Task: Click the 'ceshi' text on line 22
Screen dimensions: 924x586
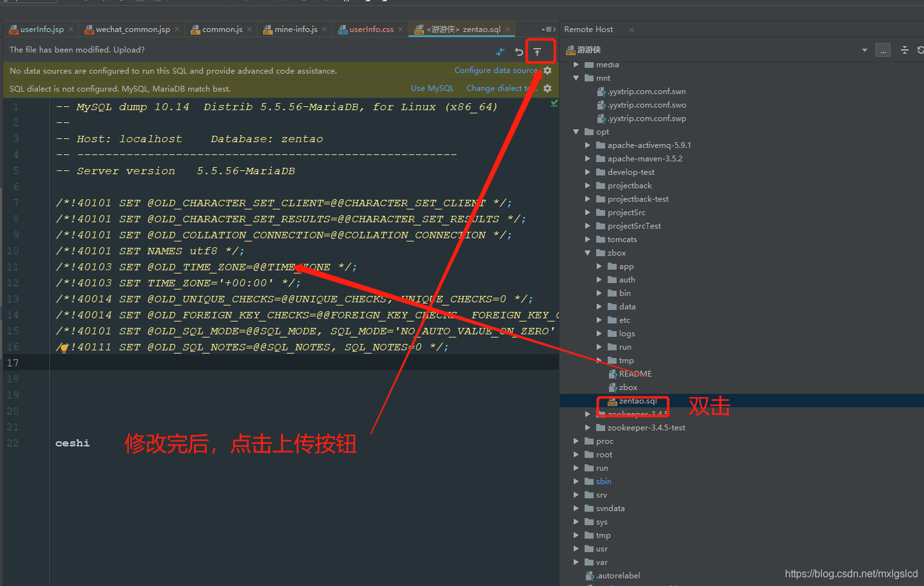Action: point(72,443)
